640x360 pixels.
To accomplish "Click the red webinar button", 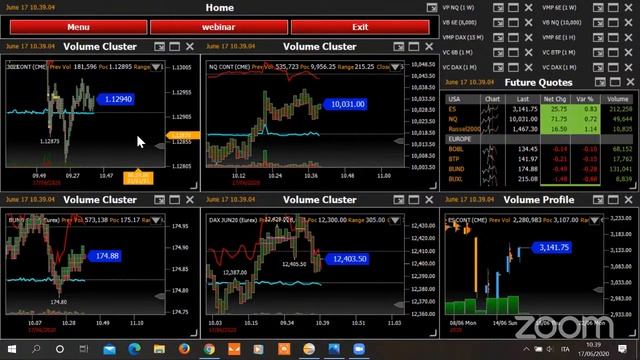I will (219, 27).
